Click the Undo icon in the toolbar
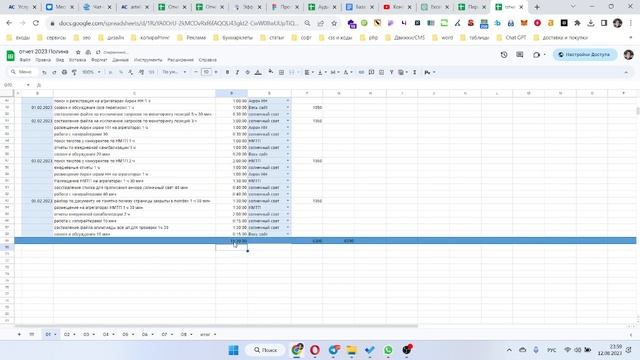 coord(44,72)
